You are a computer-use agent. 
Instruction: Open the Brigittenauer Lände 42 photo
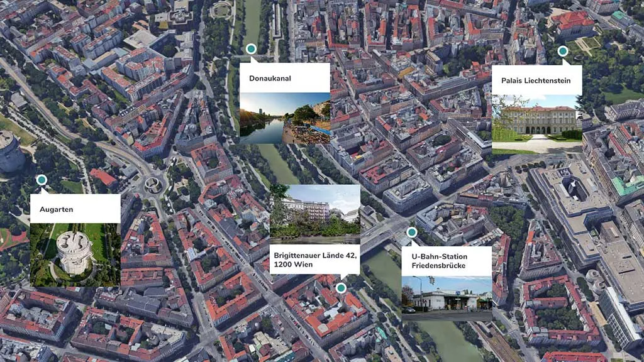(x=316, y=212)
